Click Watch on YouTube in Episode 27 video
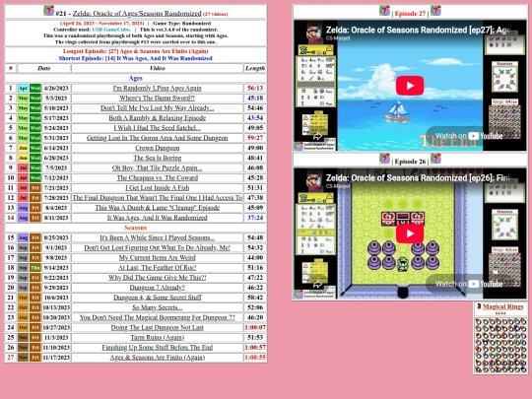 469,136
